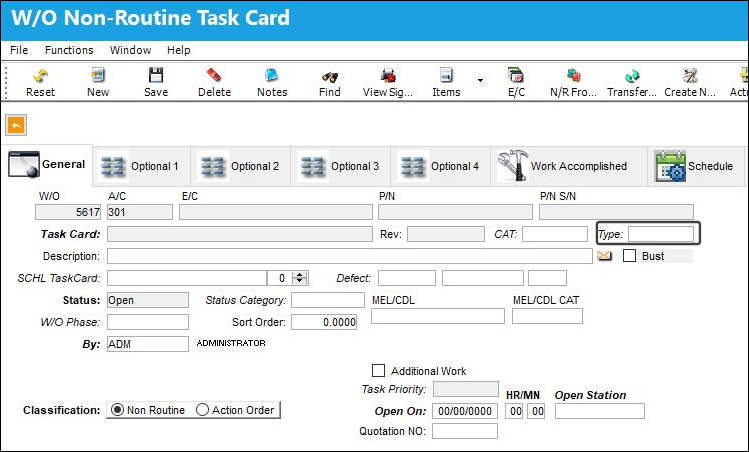Click the By field showing ADM

pos(148,344)
